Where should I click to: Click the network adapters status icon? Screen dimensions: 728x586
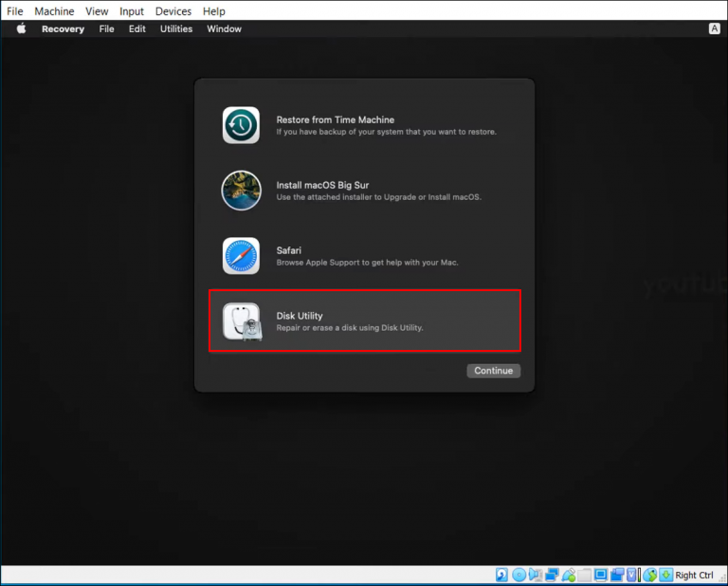coord(552,575)
